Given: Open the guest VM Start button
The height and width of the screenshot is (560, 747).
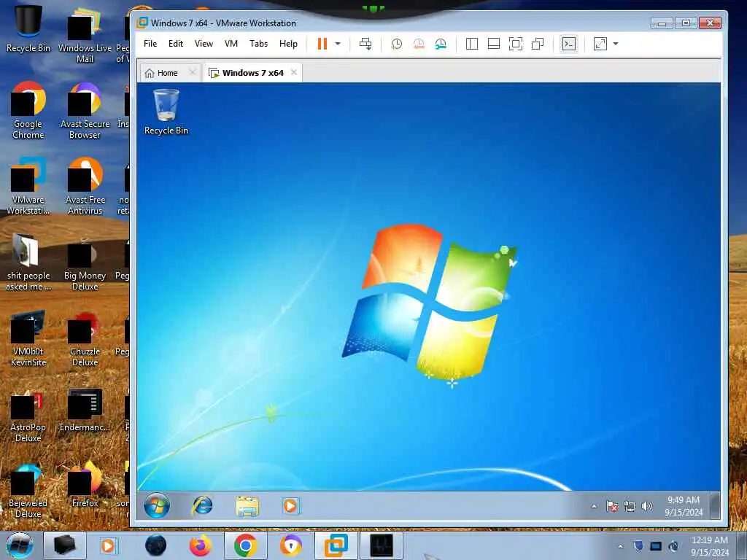Looking at the screenshot, I should pyautogui.click(x=157, y=506).
